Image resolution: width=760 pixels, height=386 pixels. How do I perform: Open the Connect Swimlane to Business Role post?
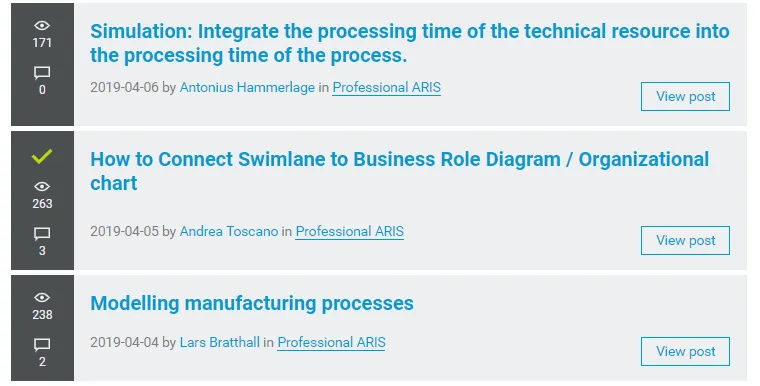pos(399,171)
